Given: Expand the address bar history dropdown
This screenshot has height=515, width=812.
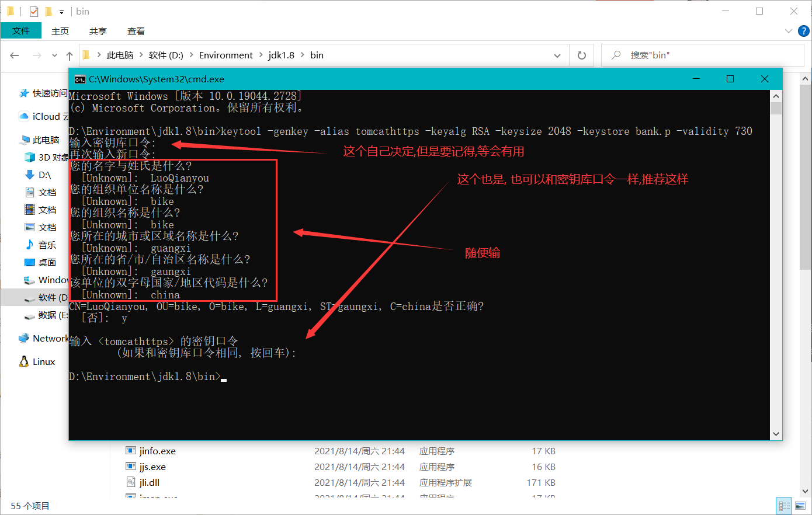Looking at the screenshot, I should click(x=557, y=55).
